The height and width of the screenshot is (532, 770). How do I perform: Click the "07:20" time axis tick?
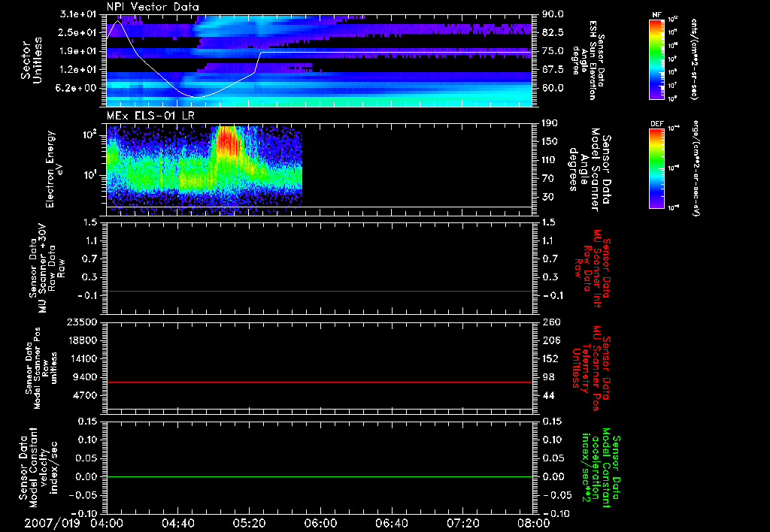[462, 523]
